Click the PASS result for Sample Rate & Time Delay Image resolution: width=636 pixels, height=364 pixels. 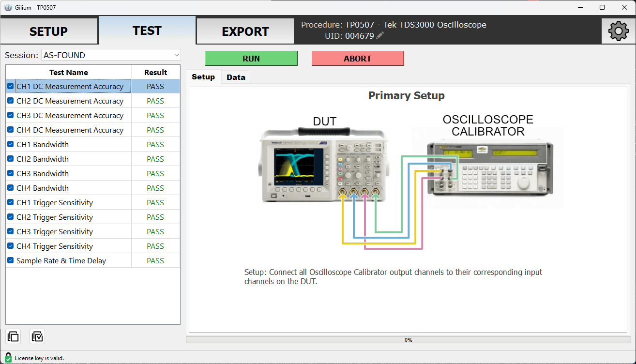point(155,260)
